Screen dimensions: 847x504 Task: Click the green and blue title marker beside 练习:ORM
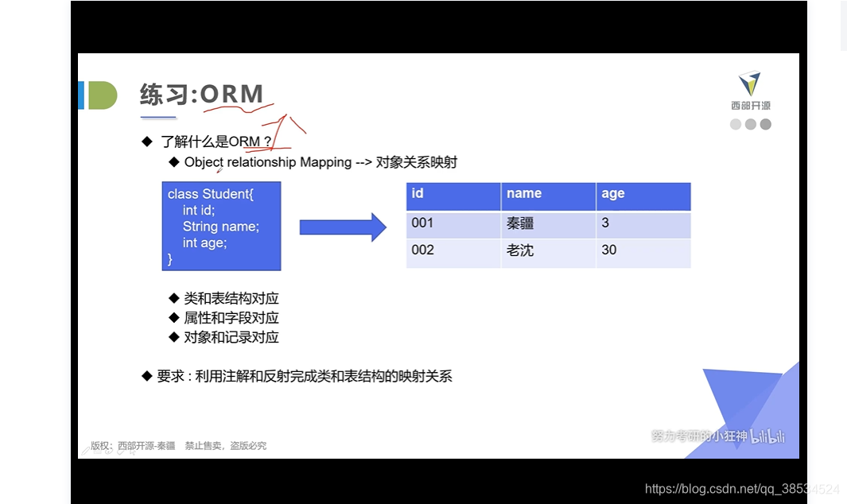coord(98,95)
